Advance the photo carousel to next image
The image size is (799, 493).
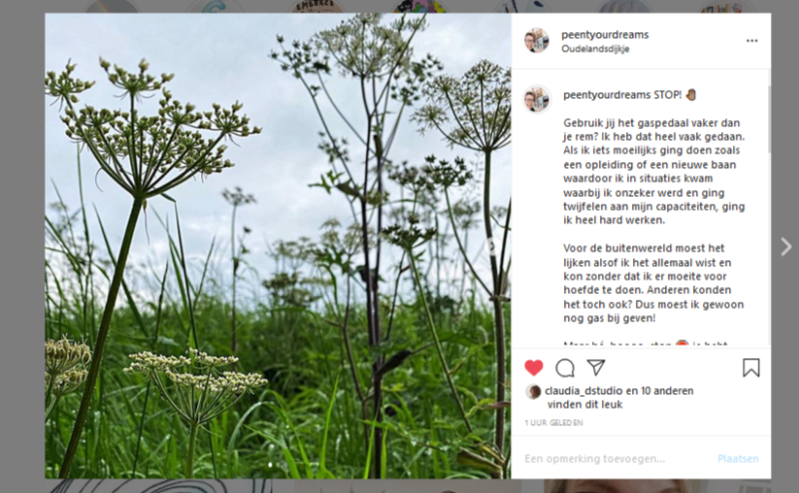click(x=492, y=247)
